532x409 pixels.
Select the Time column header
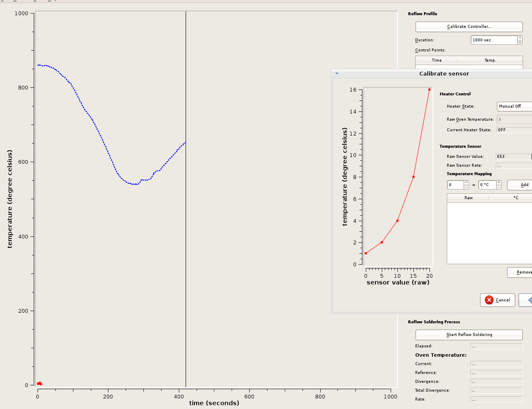pyautogui.click(x=436, y=60)
